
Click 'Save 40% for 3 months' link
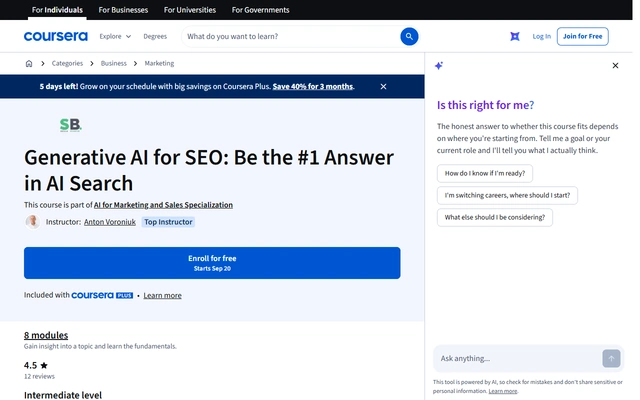313,87
